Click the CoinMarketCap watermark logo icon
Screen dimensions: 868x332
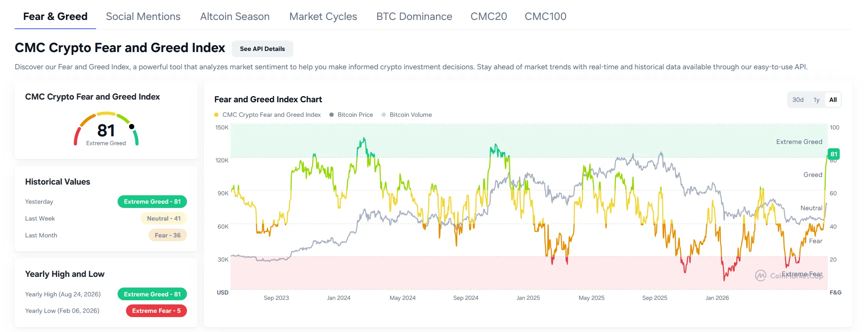tap(760, 275)
